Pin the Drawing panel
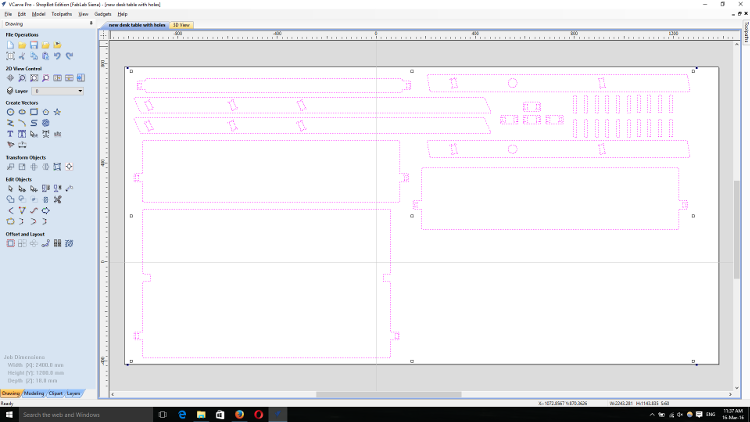This screenshot has height=422, width=750. 91,23
